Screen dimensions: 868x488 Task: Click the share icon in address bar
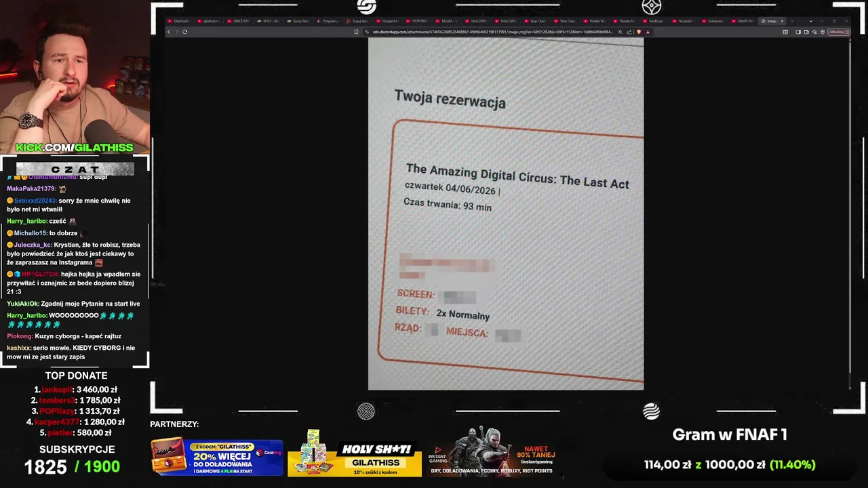pyautogui.click(x=629, y=32)
